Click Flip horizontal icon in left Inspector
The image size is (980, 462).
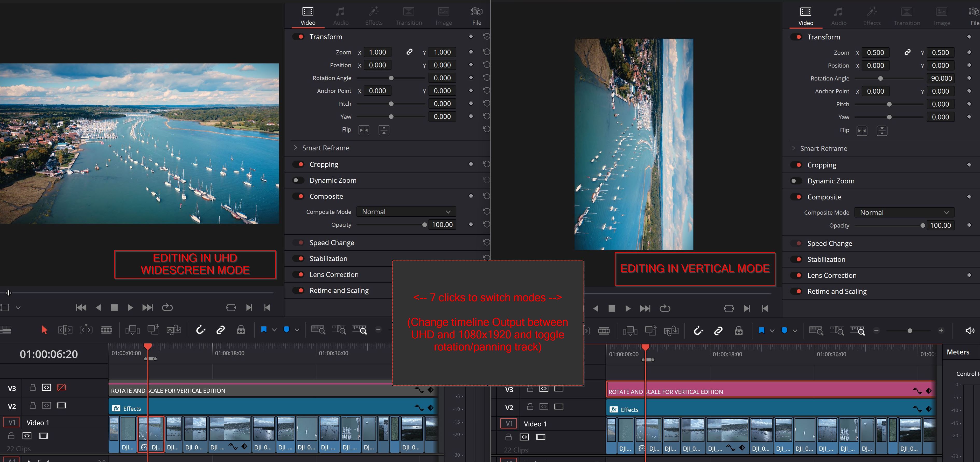[x=364, y=130]
